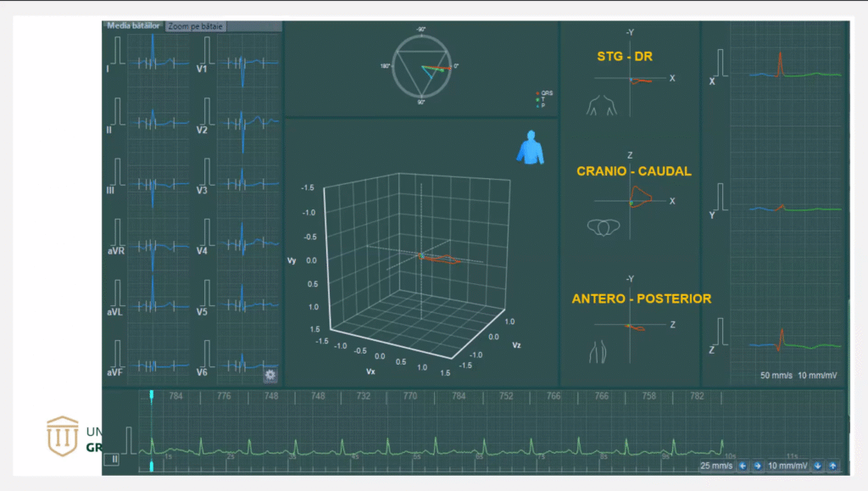Click the frontal axis circle diagram
The image size is (868, 491).
tap(421, 67)
